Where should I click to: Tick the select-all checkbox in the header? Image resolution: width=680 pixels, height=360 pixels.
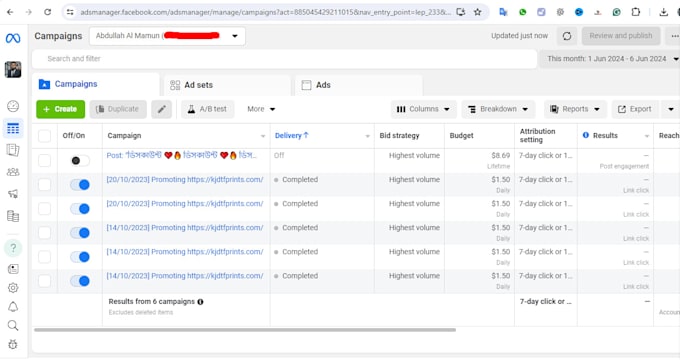44,136
